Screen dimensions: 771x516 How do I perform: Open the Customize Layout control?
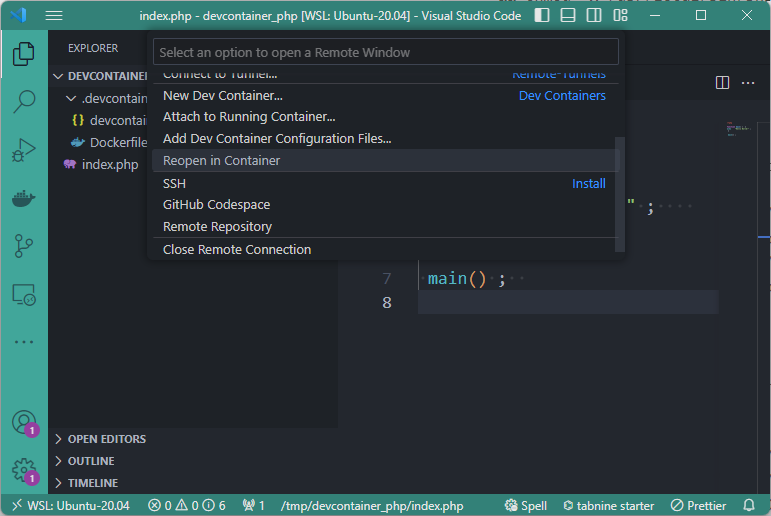pyautogui.click(x=621, y=16)
